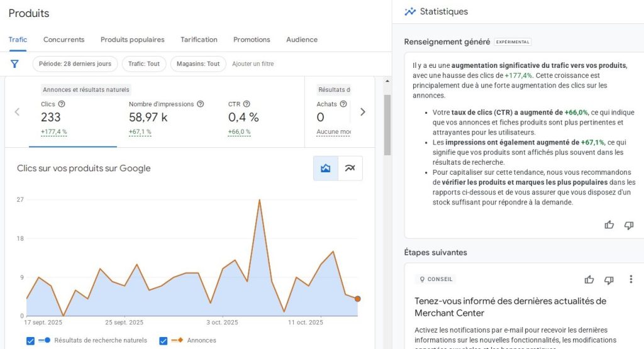
Task: Click help icon next to CTR
Action: pyautogui.click(x=247, y=104)
